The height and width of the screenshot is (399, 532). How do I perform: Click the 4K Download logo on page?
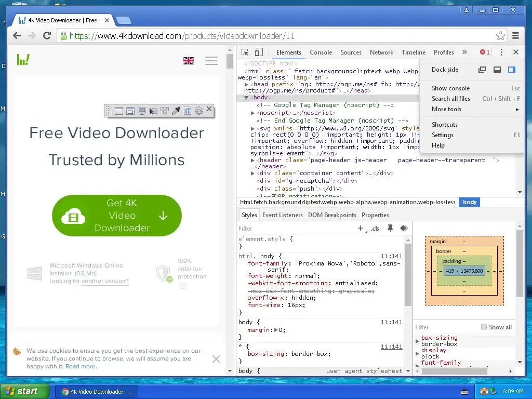coord(23,60)
